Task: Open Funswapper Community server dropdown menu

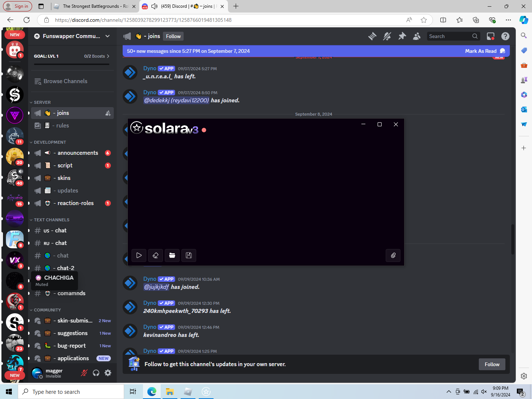Action: [x=72, y=36]
